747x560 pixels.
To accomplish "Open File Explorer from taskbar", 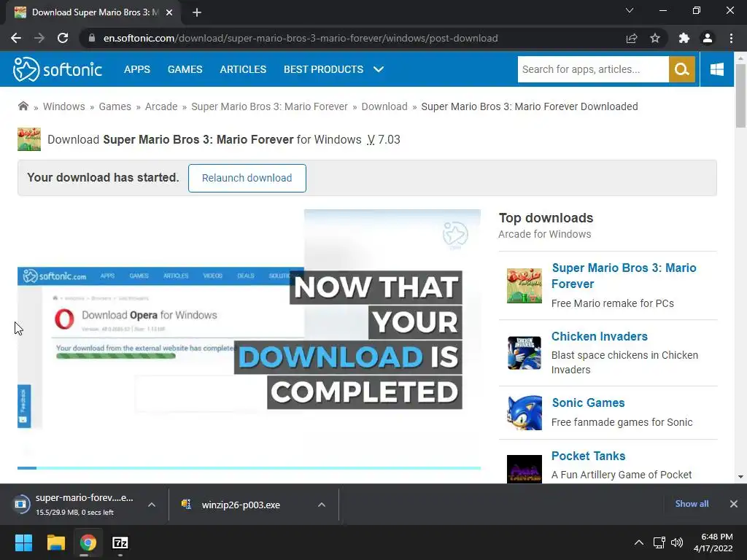I will (55, 542).
